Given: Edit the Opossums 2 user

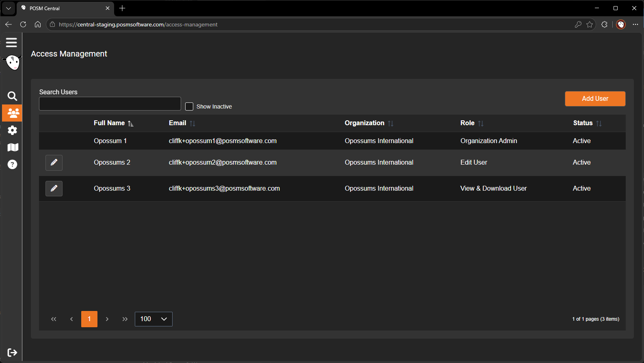Looking at the screenshot, I should click(54, 163).
